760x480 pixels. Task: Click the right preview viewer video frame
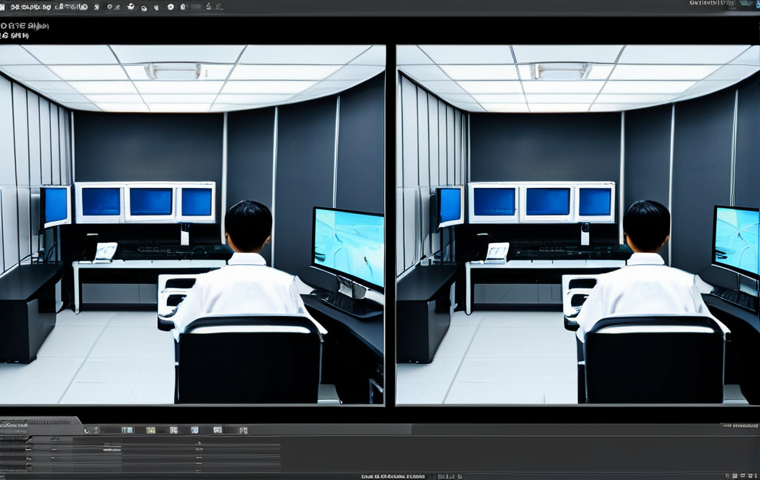(x=578, y=224)
